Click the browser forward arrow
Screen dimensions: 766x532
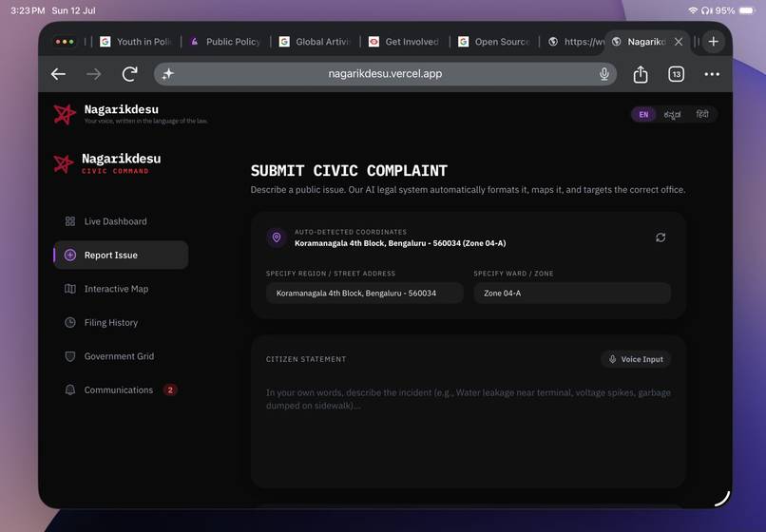pos(94,74)
